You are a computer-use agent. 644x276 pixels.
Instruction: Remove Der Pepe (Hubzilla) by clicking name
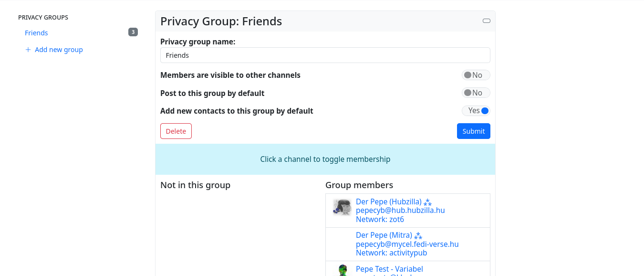point(388,202)
